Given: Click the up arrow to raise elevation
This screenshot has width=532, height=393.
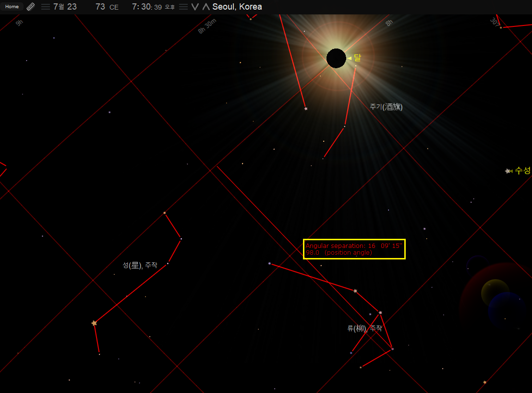Looking at the screenshot, I should [206, 7].
